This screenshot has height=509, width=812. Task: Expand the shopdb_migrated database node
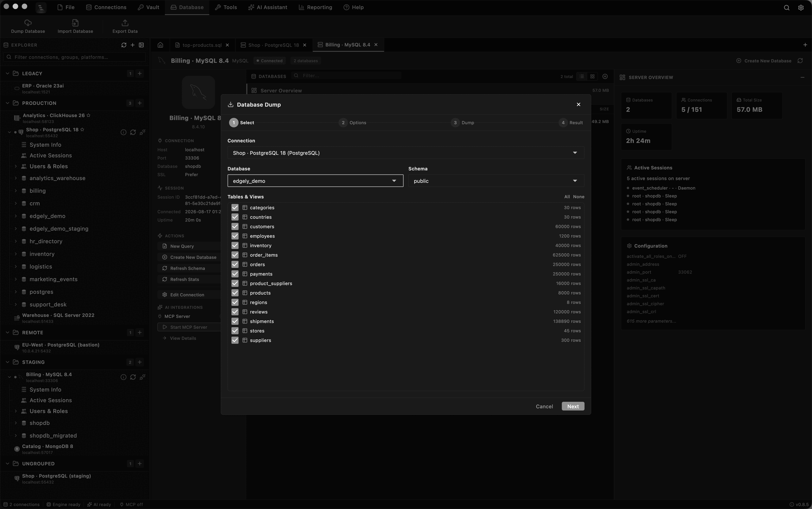pyautogui.click(x=15, y=436)
